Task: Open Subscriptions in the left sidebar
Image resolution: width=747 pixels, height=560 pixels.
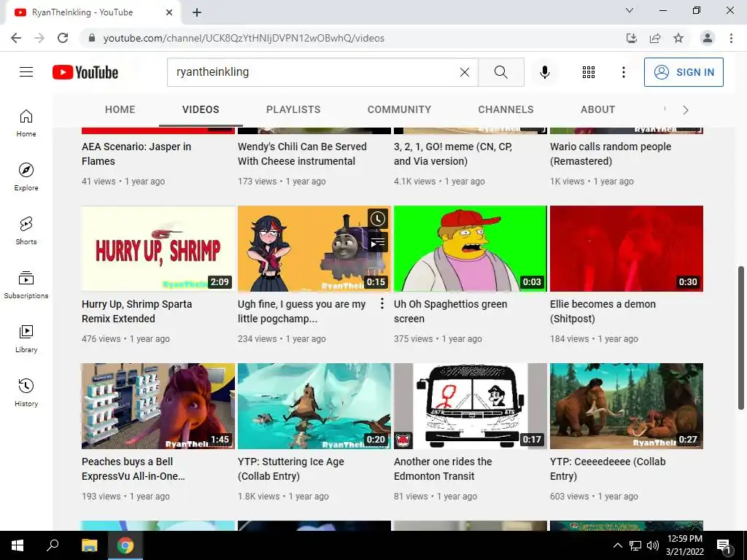Action: coord(26,284)
